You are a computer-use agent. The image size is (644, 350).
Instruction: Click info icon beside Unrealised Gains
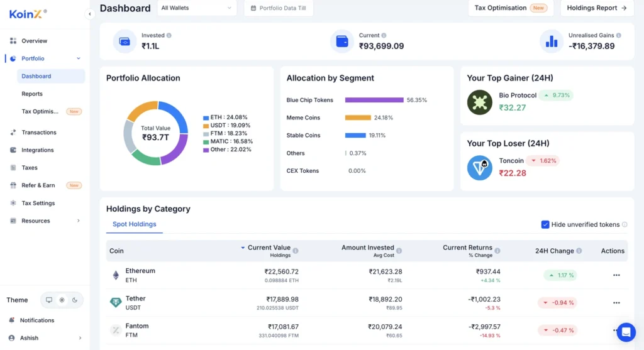[x=619, y=36]
